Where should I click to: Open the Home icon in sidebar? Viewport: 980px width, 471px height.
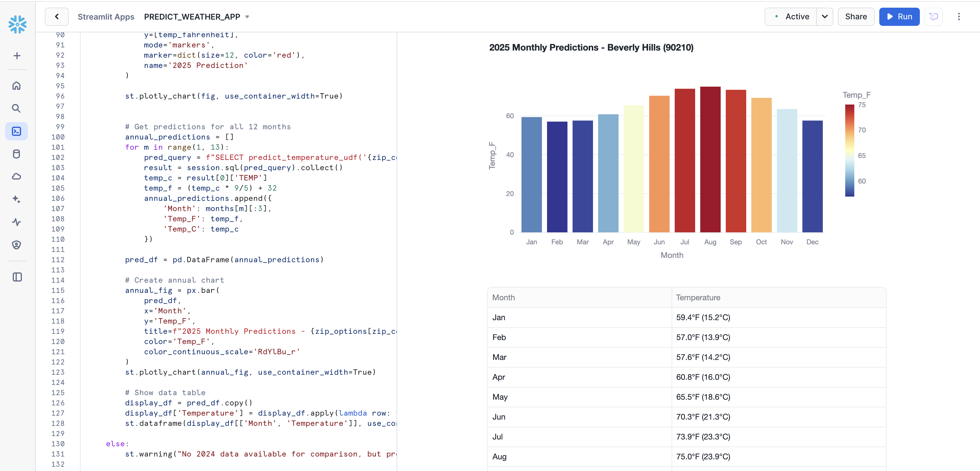16,86
